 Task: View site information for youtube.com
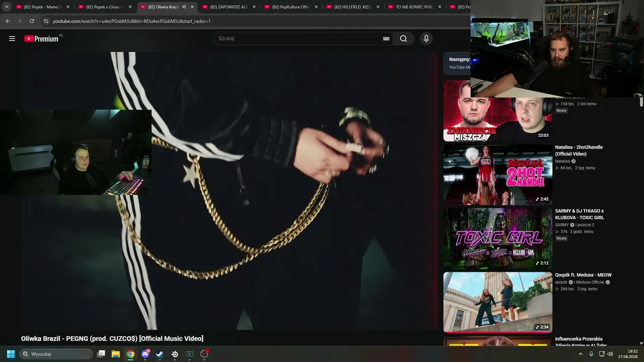(x=46, y=21)
